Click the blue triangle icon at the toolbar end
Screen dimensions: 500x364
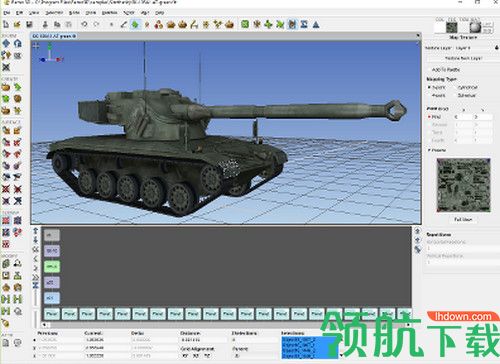(316, 24)
